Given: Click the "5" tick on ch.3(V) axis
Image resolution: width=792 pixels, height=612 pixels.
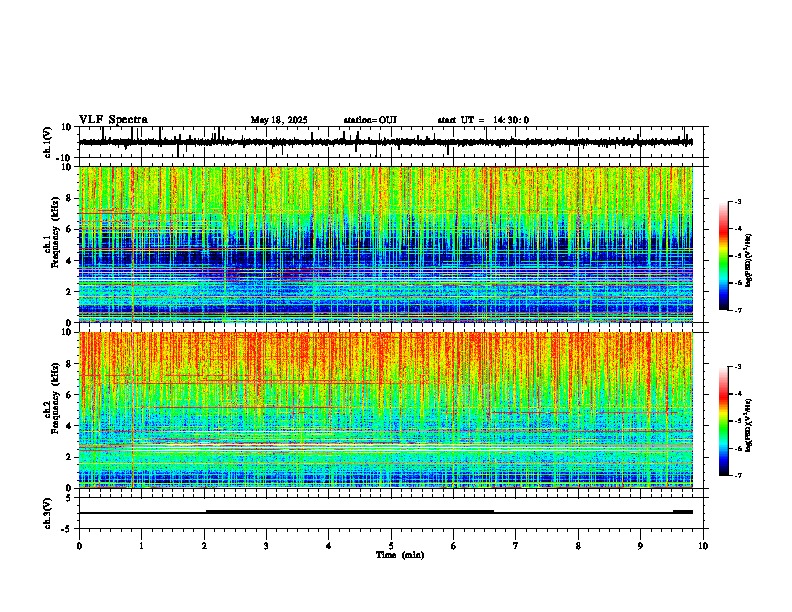Looking at the screenshot, I should tap(69, 498).
